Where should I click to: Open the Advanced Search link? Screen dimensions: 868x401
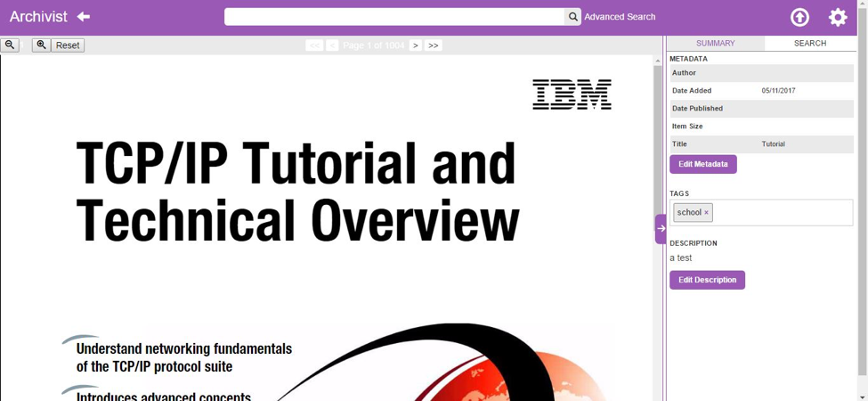[620, 17]
